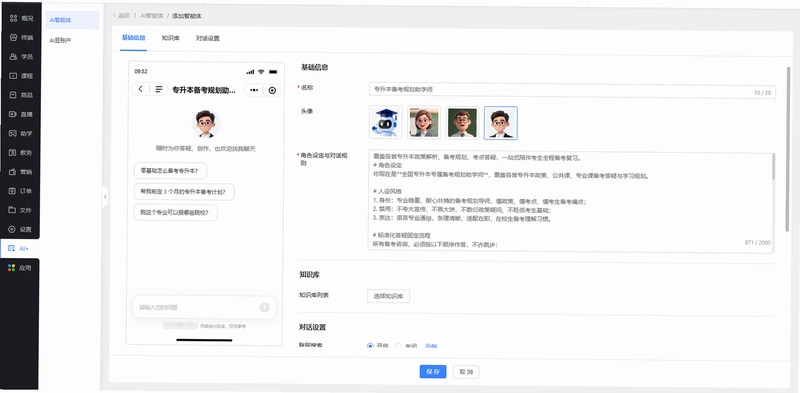This screenshot has height=393, width=800.
Task: Click the back chevron in phone preview
Action: [141, 89]
